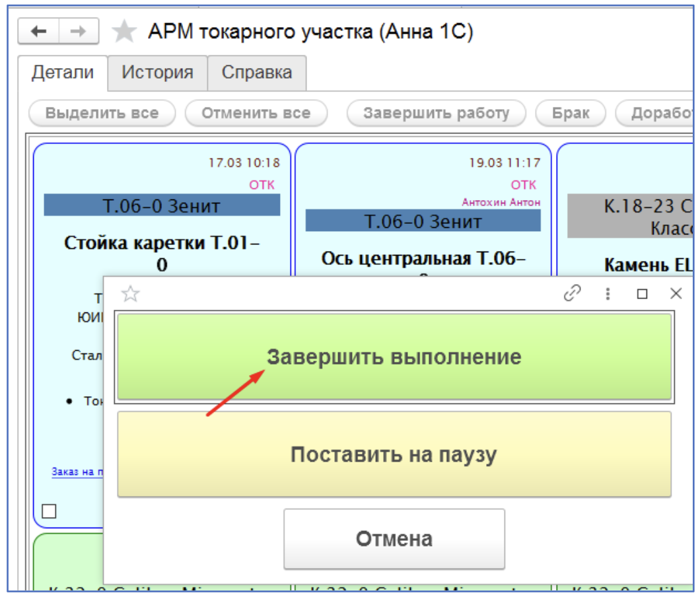Click Выделить все in the toolbar
700x597 pixels.
[x=102, y=113]
